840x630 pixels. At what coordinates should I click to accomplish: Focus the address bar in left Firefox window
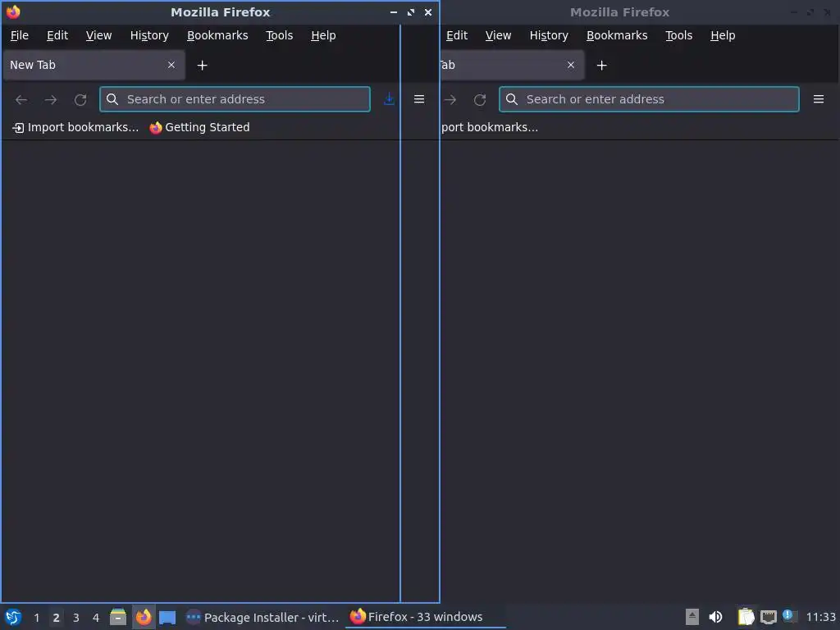click(x=235, y=99)
